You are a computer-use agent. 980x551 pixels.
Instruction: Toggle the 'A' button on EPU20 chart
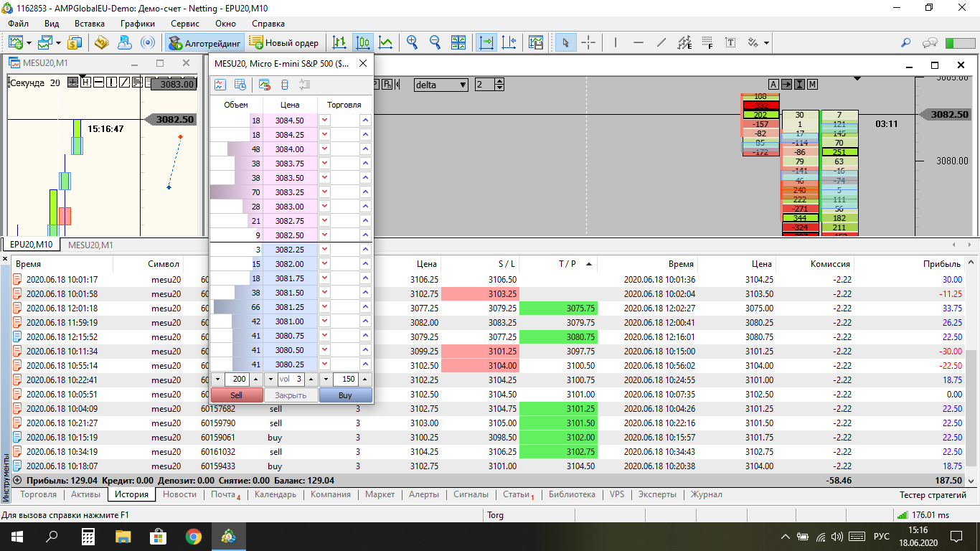773,85
